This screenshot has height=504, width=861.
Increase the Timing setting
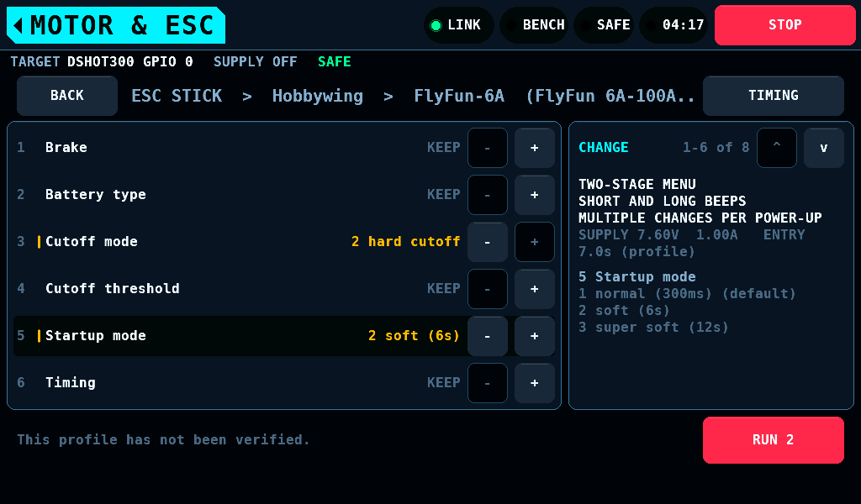[534, 383]
